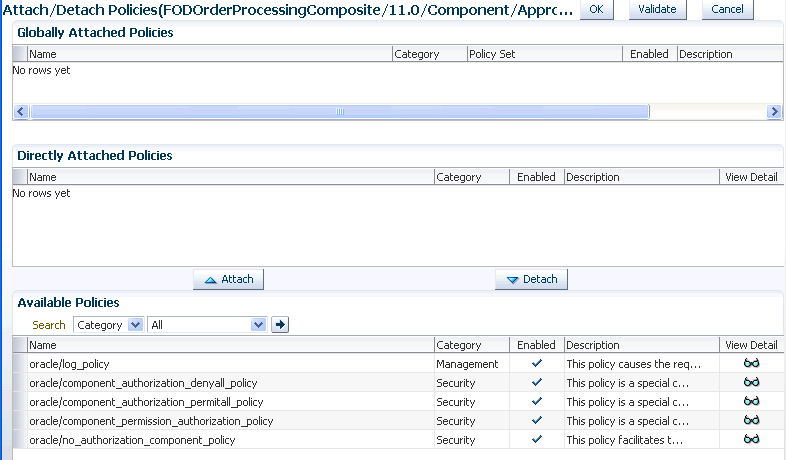The width and height of the screenshot is (786, 460).
Task: Click Name column header in Available Policies
Action: tap(231, 345)
